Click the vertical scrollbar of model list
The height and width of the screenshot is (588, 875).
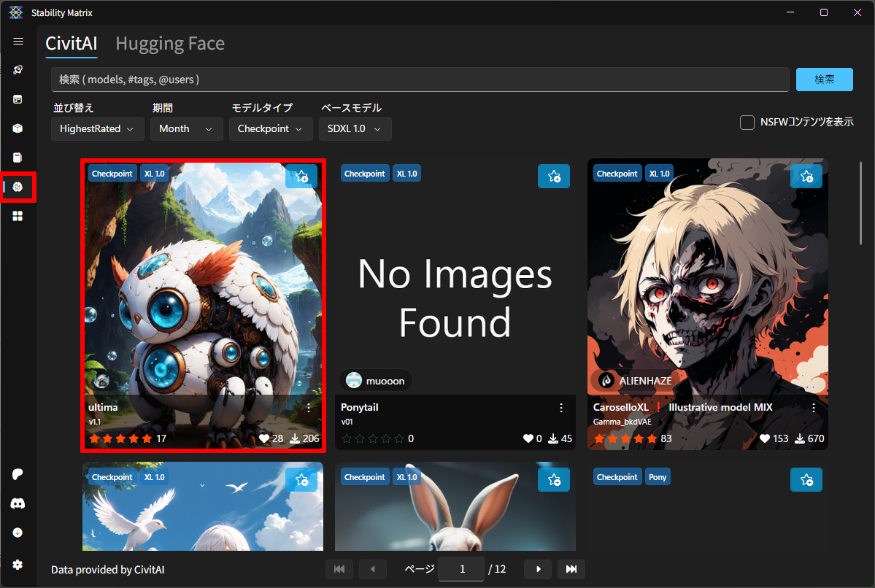click(x=860, y=204)
